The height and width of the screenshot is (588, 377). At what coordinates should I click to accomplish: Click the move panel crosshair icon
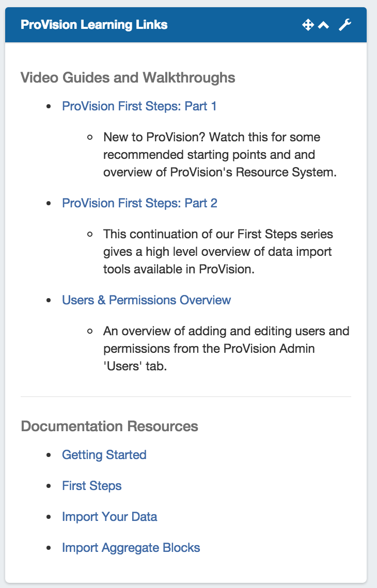pyautogui.click(x=308, y=25)
